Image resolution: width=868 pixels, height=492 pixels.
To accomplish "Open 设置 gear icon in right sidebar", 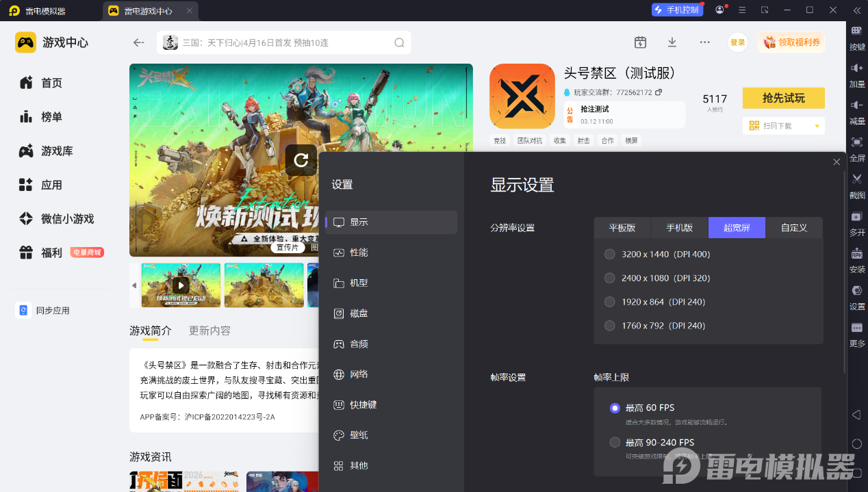I will [x=857, y=290].
